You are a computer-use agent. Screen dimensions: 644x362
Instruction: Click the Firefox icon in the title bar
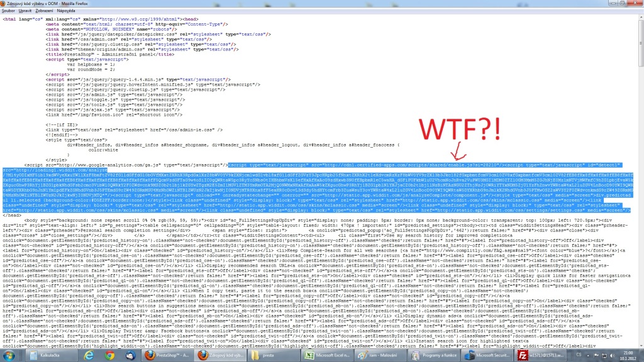point(3,3)
